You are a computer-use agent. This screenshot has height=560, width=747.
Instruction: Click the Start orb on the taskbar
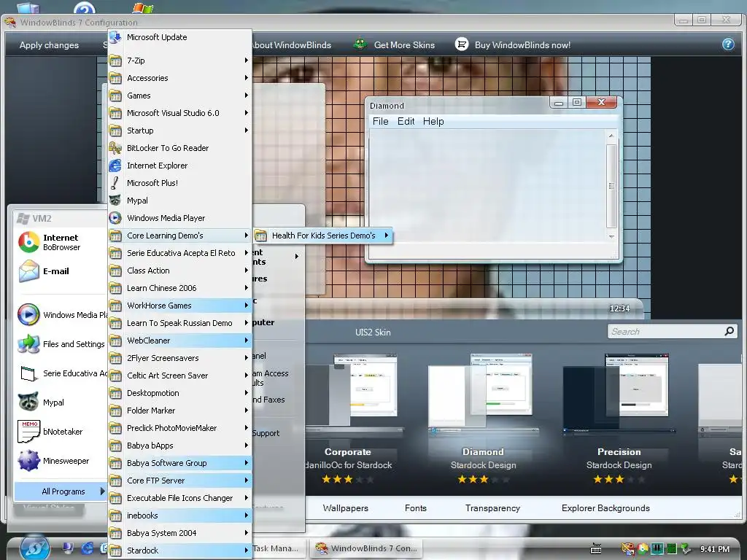[35, 548]
